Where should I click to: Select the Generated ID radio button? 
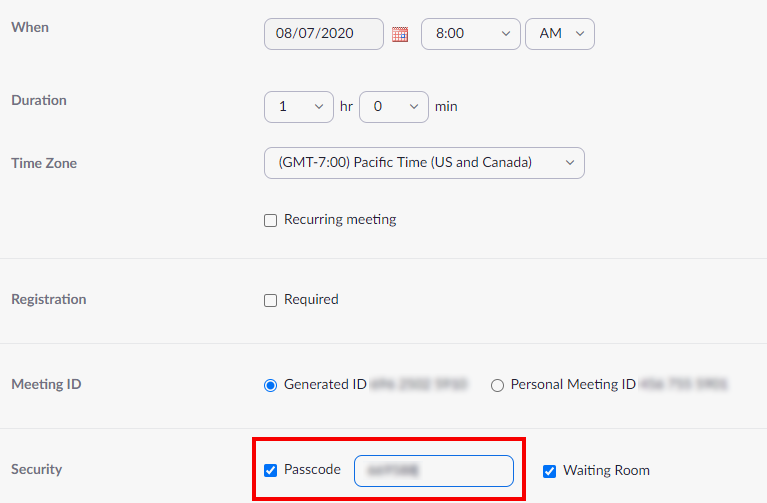[271, 385]
